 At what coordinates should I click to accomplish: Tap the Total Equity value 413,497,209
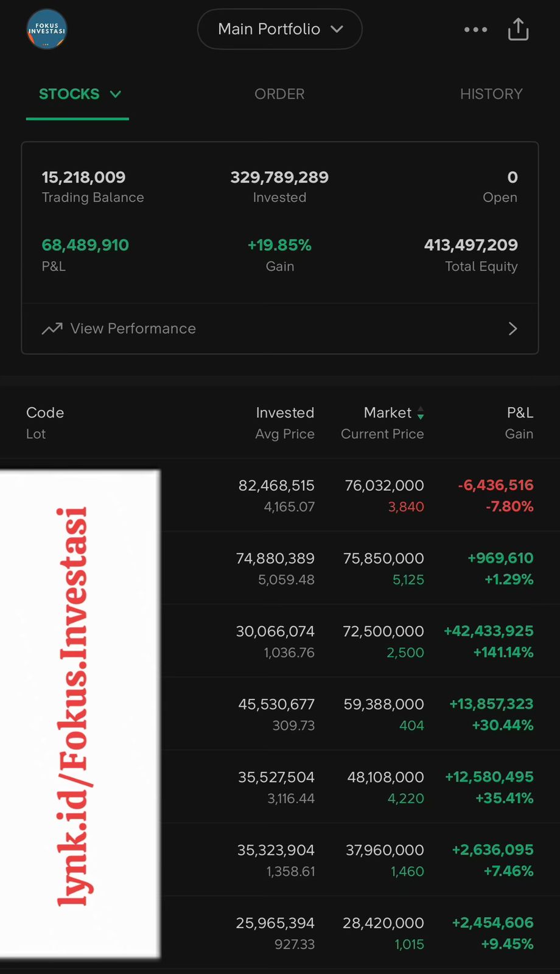471,245
